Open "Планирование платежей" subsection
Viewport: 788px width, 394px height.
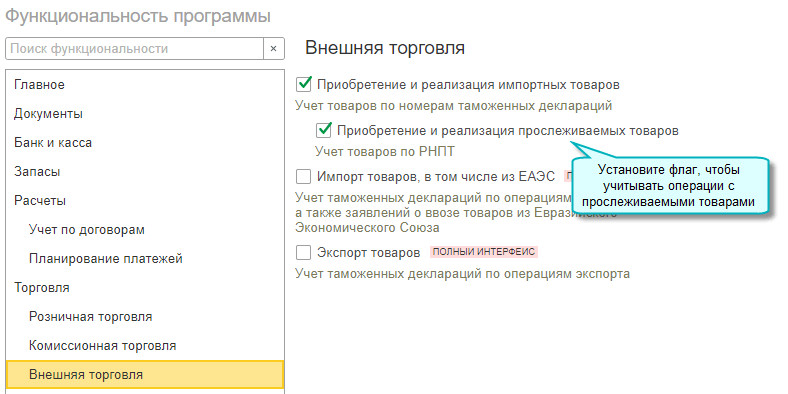[x=145, y=259]
